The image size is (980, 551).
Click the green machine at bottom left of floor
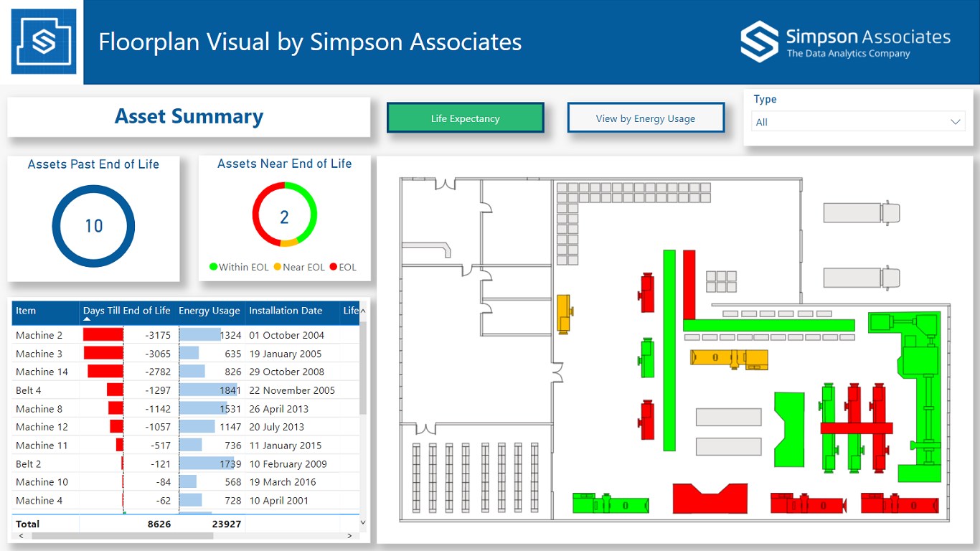(611, 503)
